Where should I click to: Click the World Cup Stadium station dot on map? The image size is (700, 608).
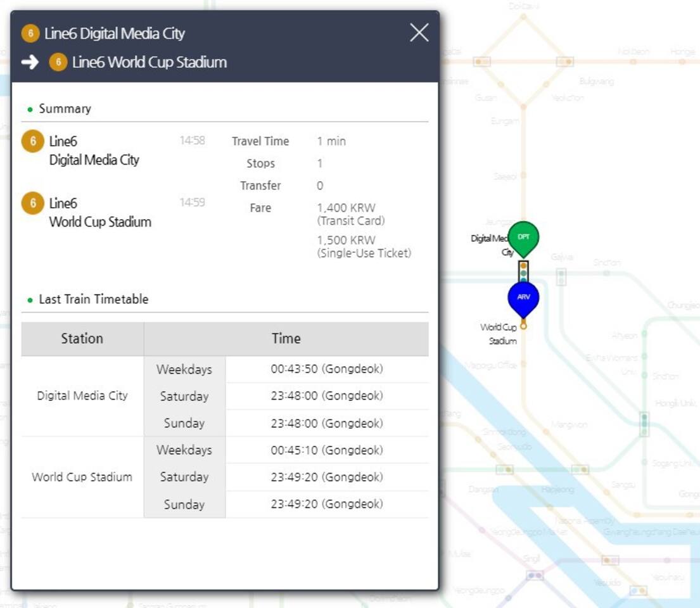click(x=523, y=326)
